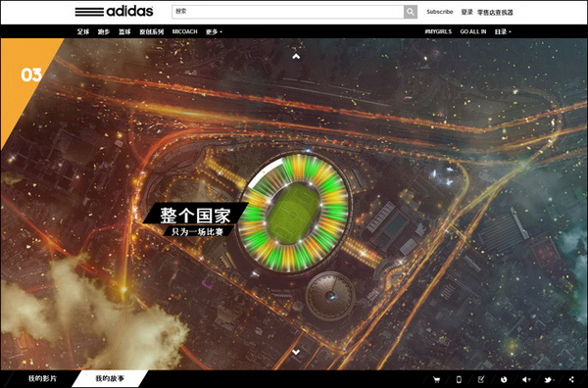
Task: Go to next section with down chevron
Action: point(296,352)
